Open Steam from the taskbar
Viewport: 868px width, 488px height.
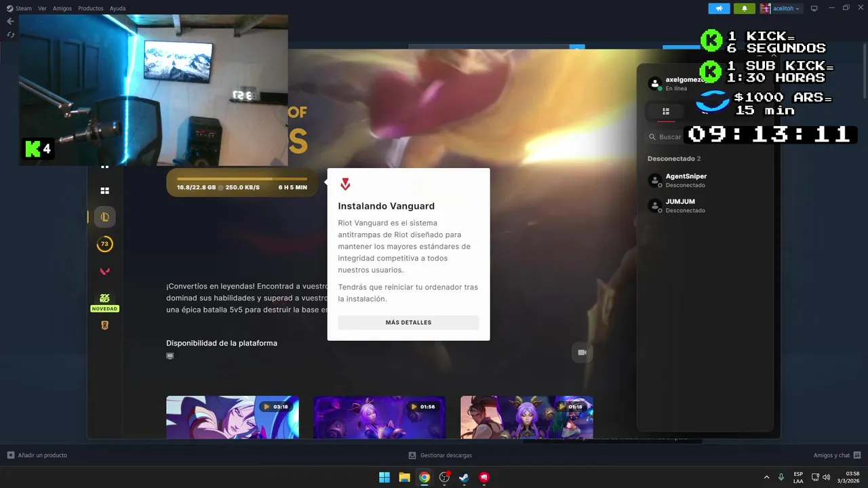pos(464,477)
